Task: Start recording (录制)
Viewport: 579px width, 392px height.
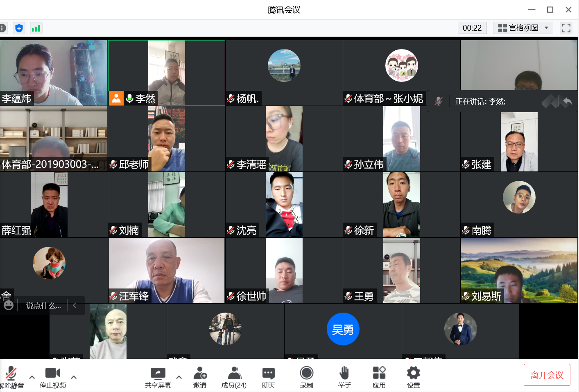Action: pyautogui.click(x=306, y=377)
